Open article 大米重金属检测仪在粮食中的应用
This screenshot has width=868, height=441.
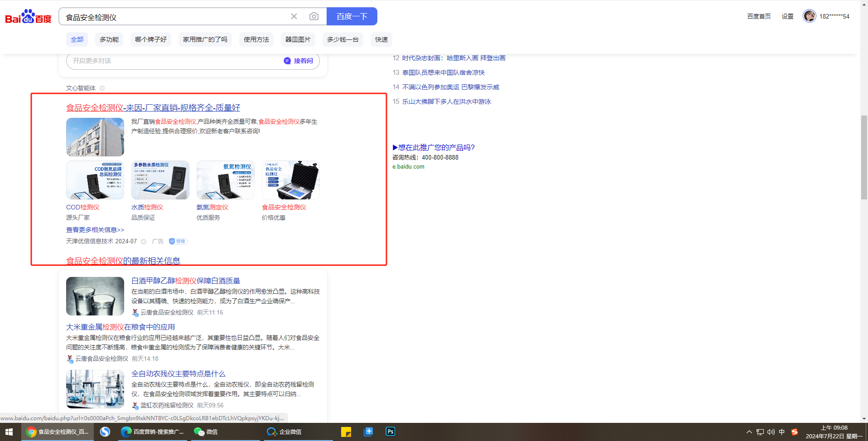pyautogui.click(x=121, y=327)
